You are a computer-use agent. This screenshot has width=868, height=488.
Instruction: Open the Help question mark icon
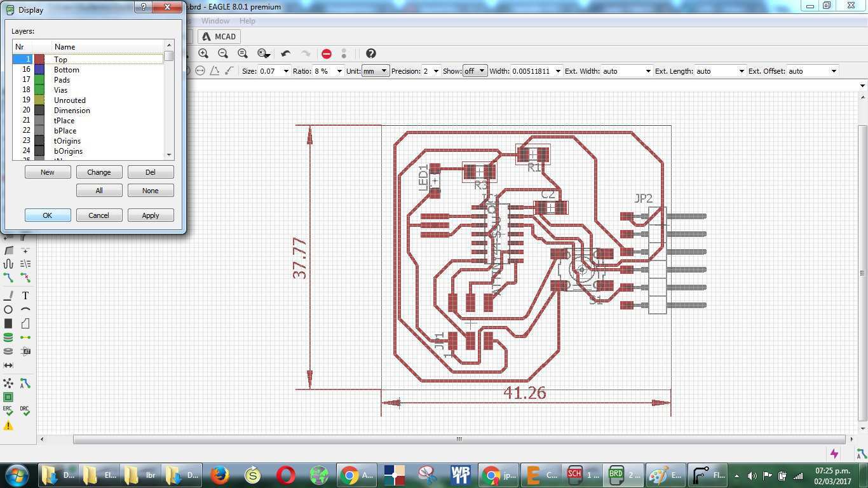point(370,53)
